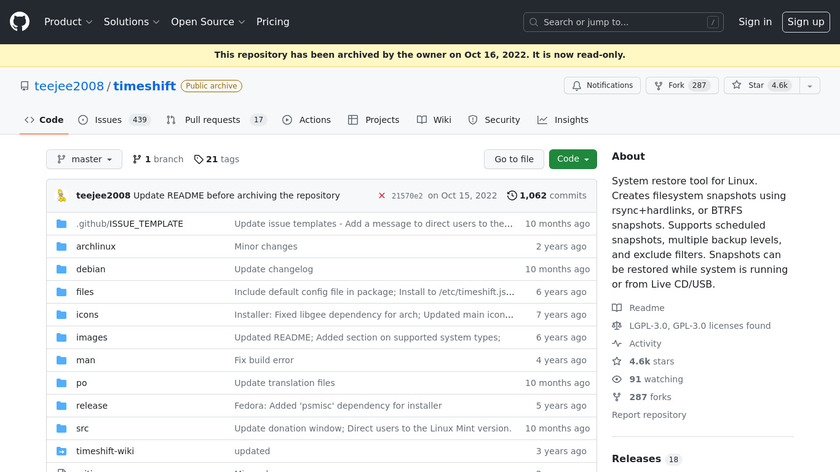The height and width of the screenshot is (472, 840).
Task: Open the debian folder
Action: [91, 269]
